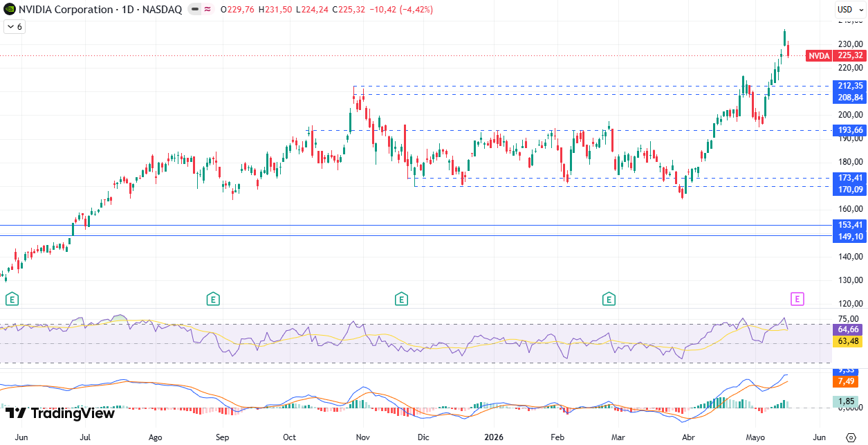
Task: Open chart settings hexagon gear icon
Action: pyautogui.click(x=851, y=437)
